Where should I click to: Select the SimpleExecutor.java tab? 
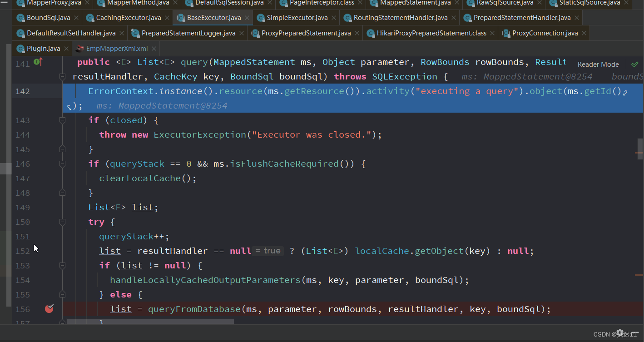297,18
